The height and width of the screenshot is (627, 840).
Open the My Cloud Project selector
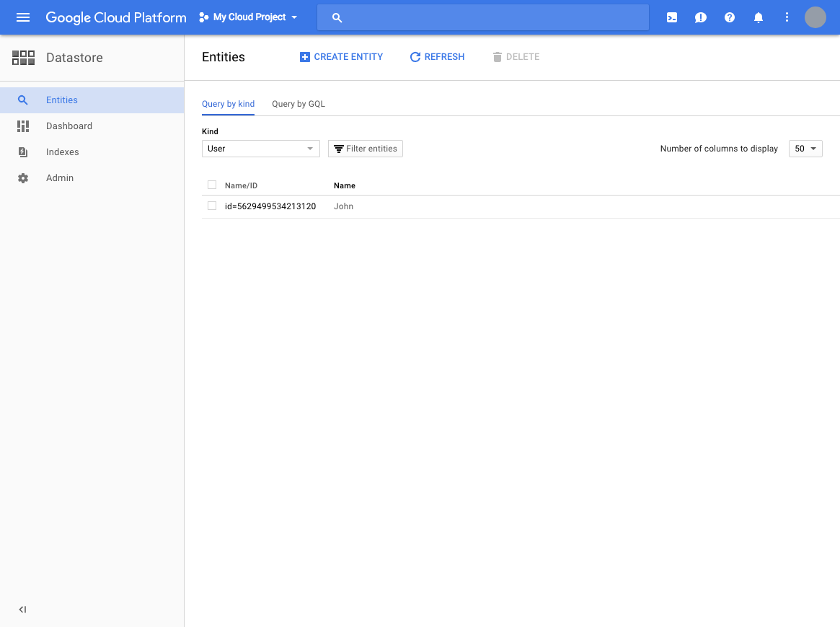[248, 17]
